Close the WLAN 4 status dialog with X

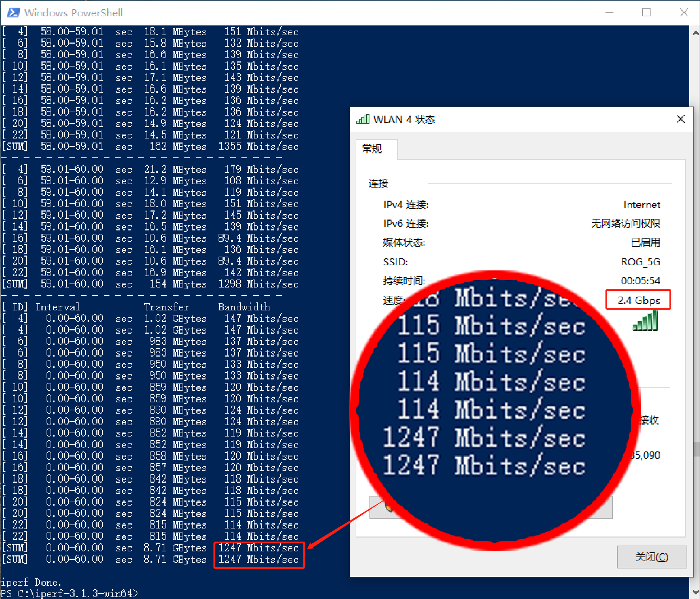pyautogui.click(x=681, y=119)
